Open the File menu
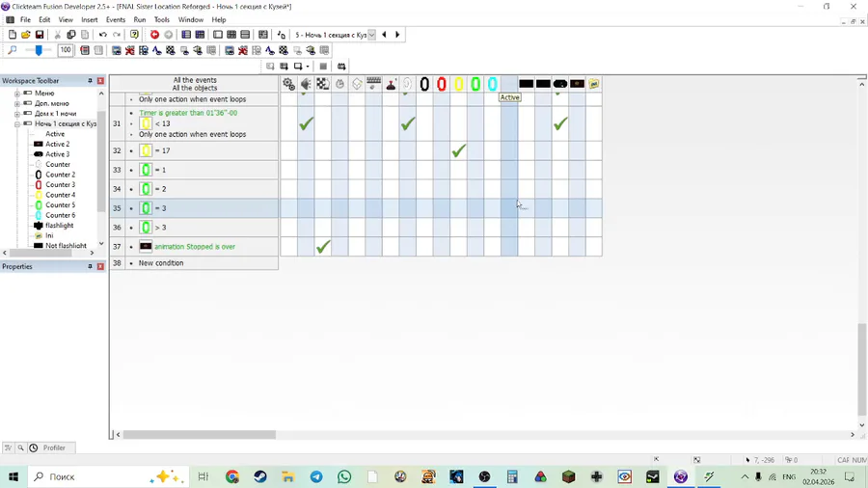868x488 pixels. pos(25,19)
